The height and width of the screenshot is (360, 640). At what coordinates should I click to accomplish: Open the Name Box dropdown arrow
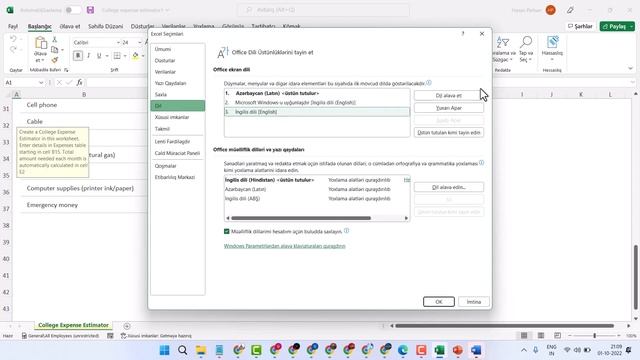coord(41,82)
